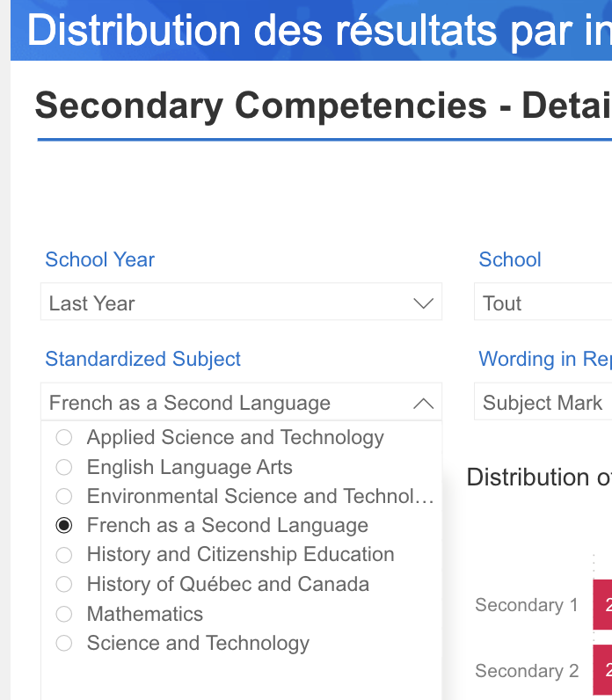Click the French as a Second Language radio
Viewport: 612px width, 700px height.
tap(64, 525)
